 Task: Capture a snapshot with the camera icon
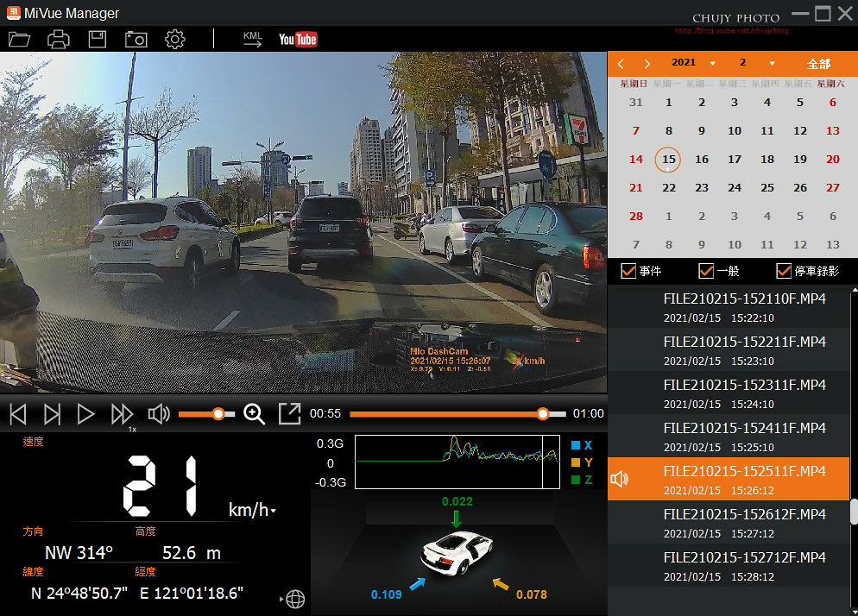click(x=136, y=40)
